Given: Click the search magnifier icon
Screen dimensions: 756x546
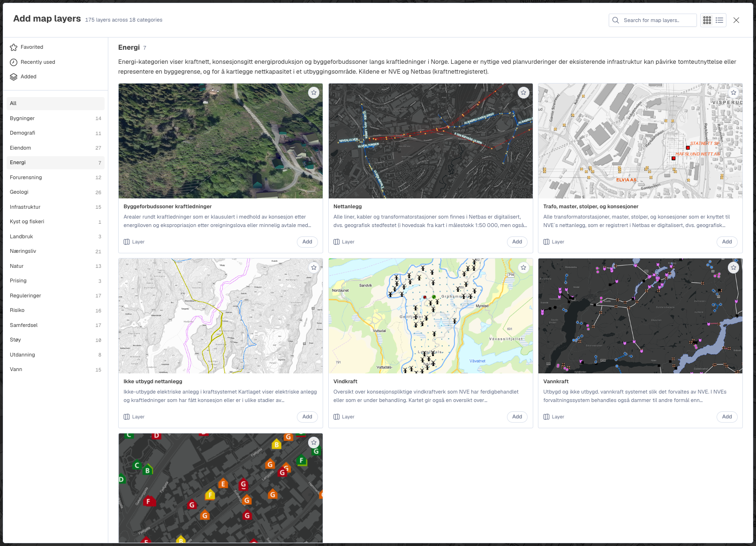Looking at the screenshot, I should click(616, 20).
